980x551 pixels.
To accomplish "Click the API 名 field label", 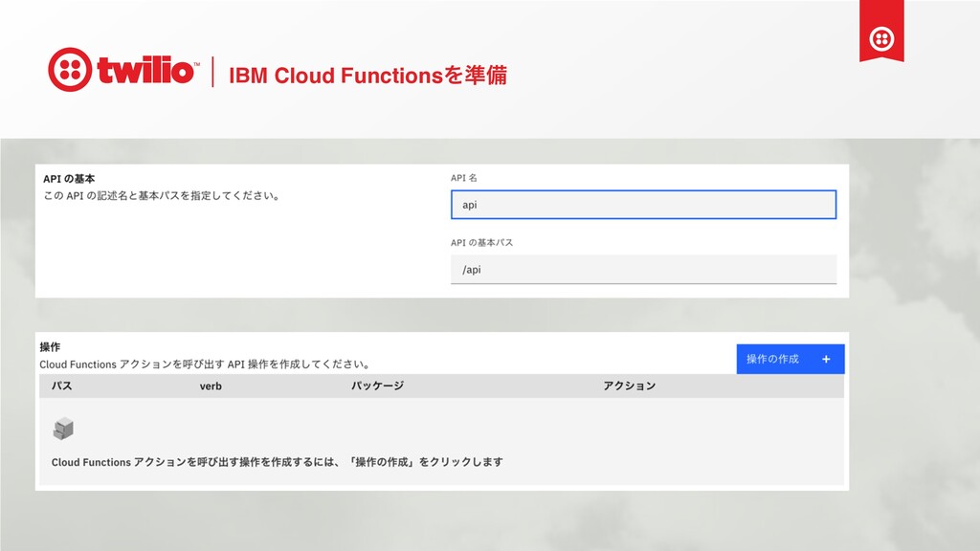I will [x=464, y=178].
